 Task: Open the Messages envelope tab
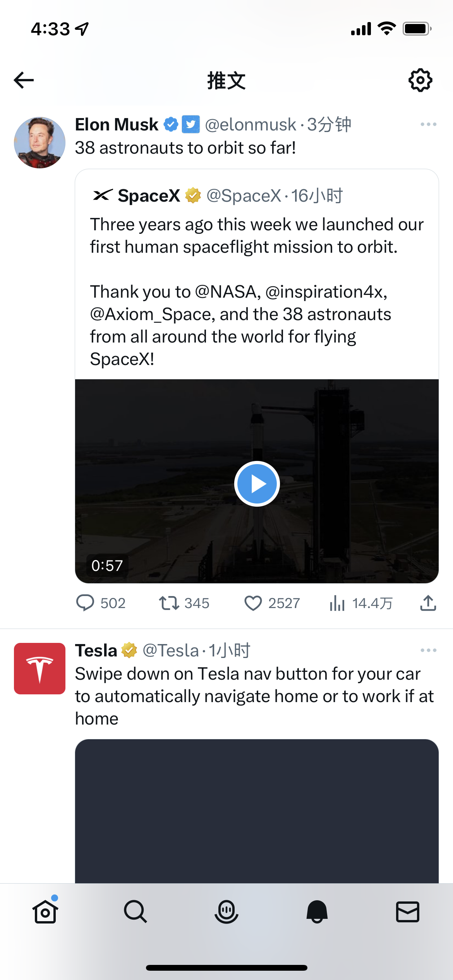(x=407, y=911)
